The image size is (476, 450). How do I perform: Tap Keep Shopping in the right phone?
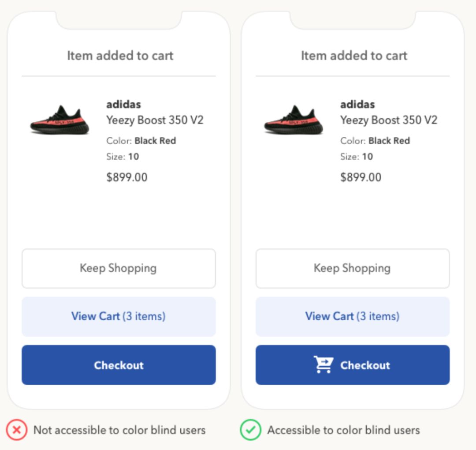[353, 268]
